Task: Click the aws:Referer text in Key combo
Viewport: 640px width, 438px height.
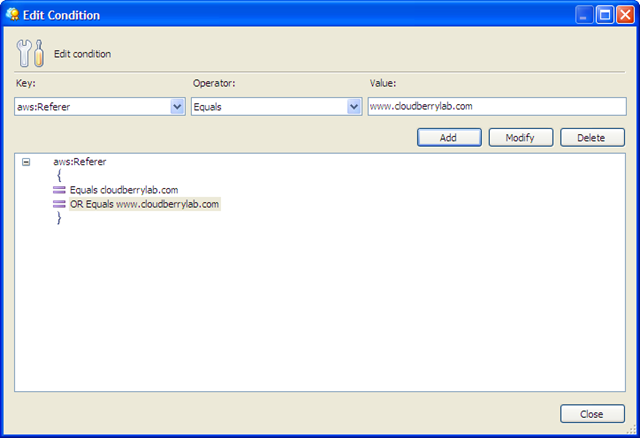Action: (43, 107)
